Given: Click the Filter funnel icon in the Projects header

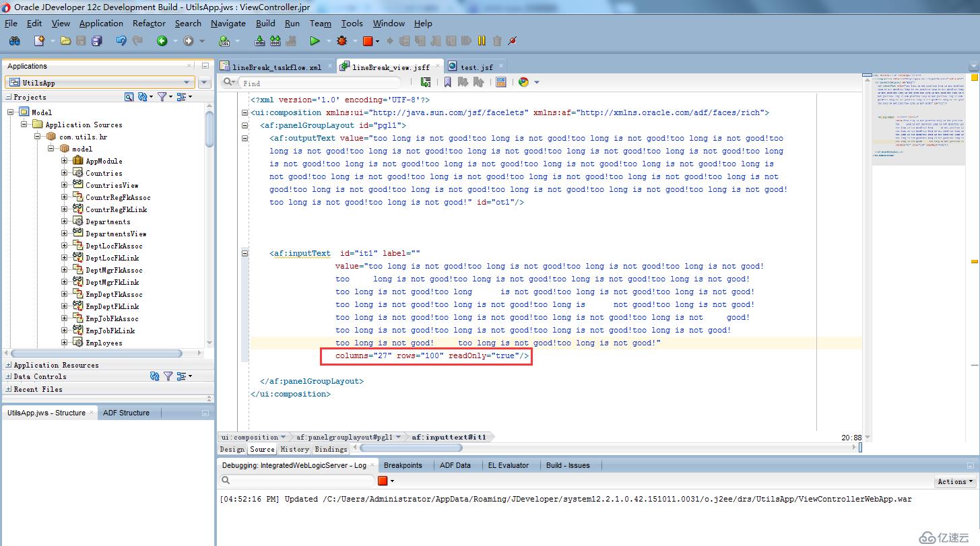Looking at the screenshot, I should point(162,97).
